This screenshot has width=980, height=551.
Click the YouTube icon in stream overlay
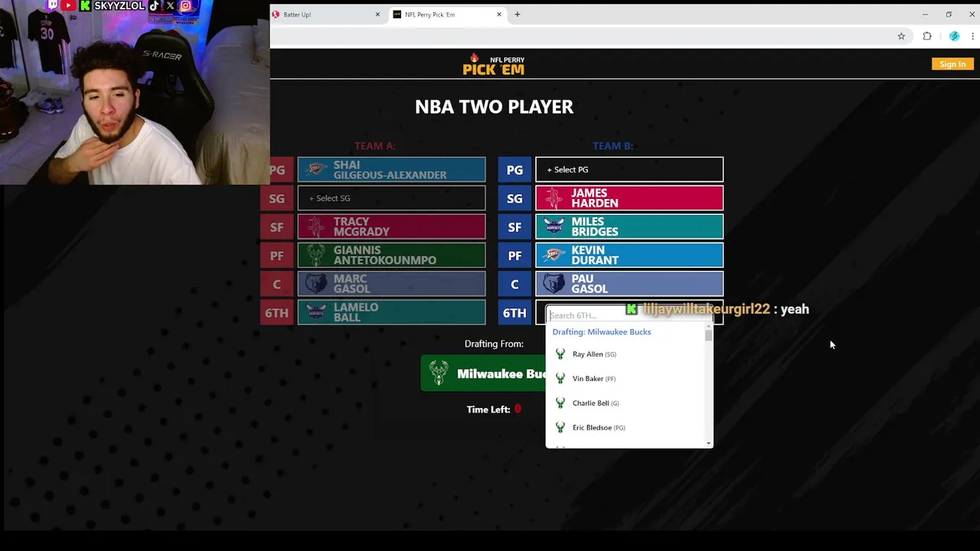(x=69, y=5)
